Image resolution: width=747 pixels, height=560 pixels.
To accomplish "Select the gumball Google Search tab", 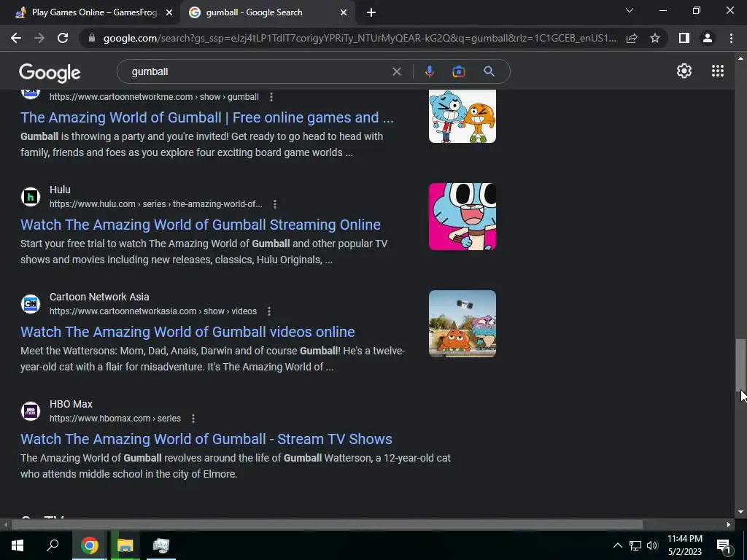I will [254, 12].
